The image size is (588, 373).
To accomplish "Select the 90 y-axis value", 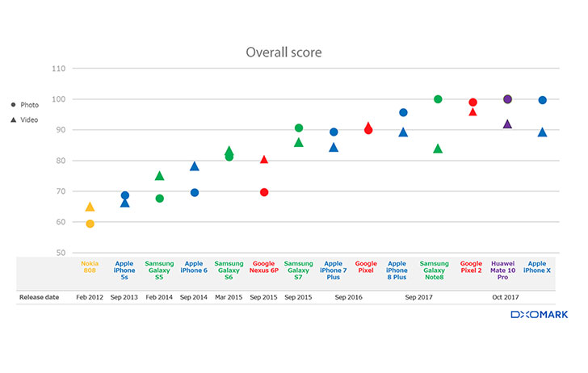I will click(x=61, y=130).
